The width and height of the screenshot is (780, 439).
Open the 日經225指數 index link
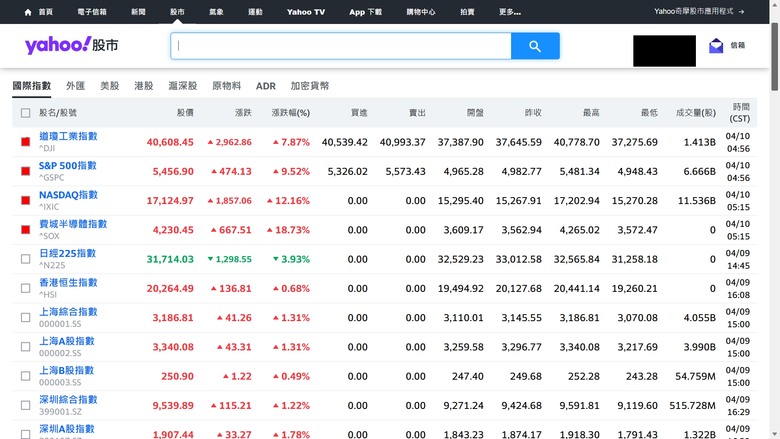coord(67,254)
